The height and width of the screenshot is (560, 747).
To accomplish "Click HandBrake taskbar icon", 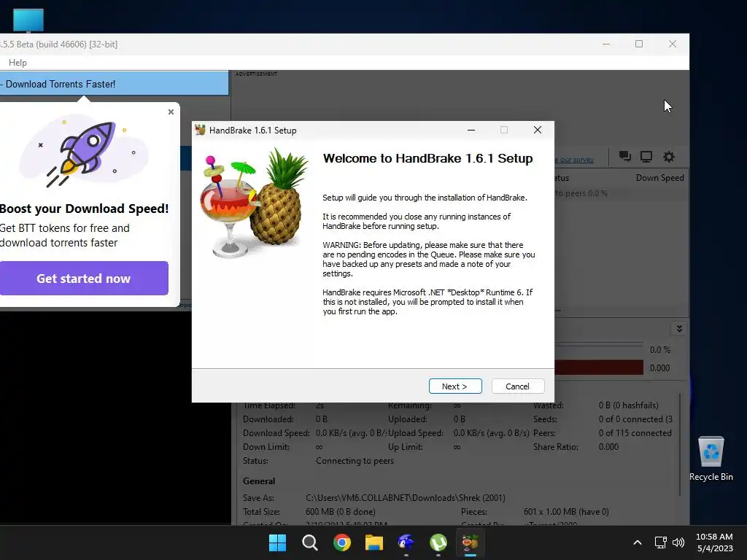I will point(471,542).
